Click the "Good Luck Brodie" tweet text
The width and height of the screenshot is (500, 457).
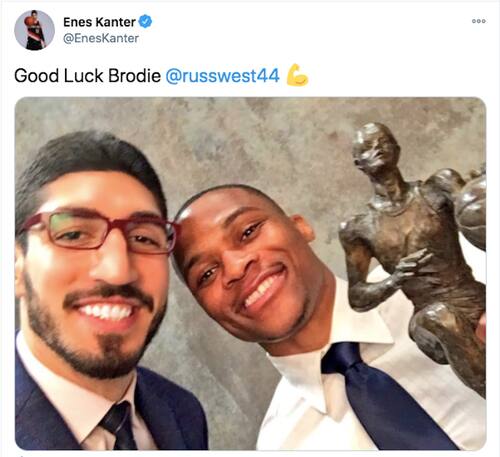[x=88, y=76]
